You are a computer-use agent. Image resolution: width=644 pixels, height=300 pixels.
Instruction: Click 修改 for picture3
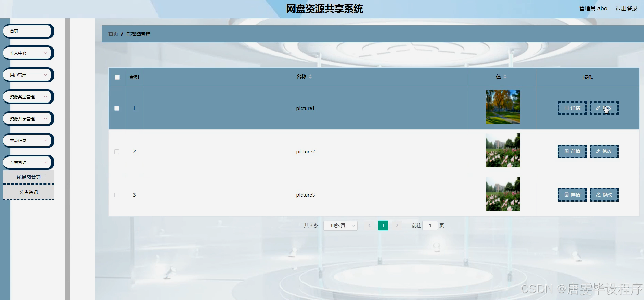(x=604, y=195)
